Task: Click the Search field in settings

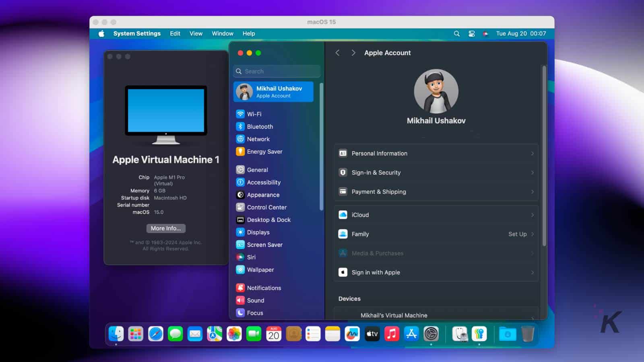Action: [277, 71]
